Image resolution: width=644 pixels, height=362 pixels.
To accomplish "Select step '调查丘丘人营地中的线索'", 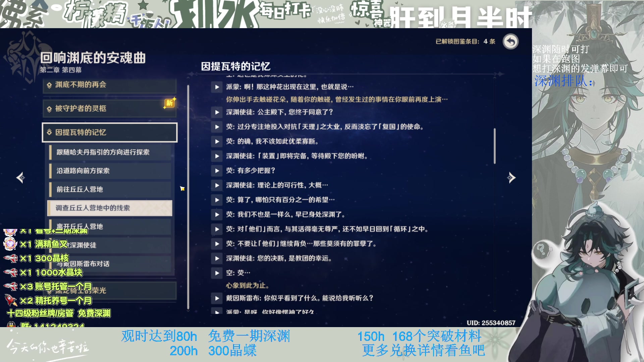I will tap(110, 208).
